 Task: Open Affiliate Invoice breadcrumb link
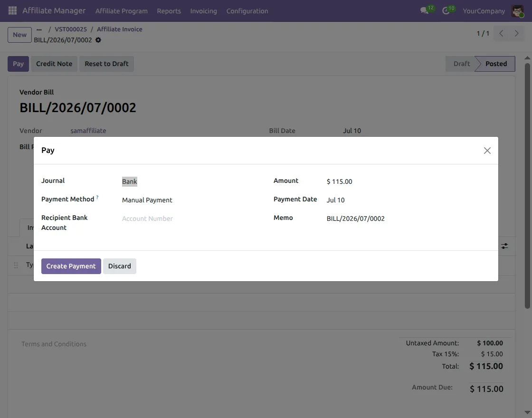coord(119,29)
